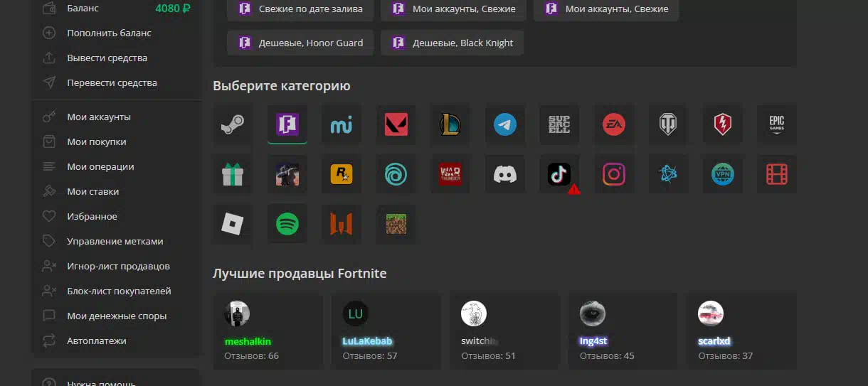Image resolution: width=868 pixels, height=386 pixels.
Task: Open the League of Legends category
Action: coord(450,124)
